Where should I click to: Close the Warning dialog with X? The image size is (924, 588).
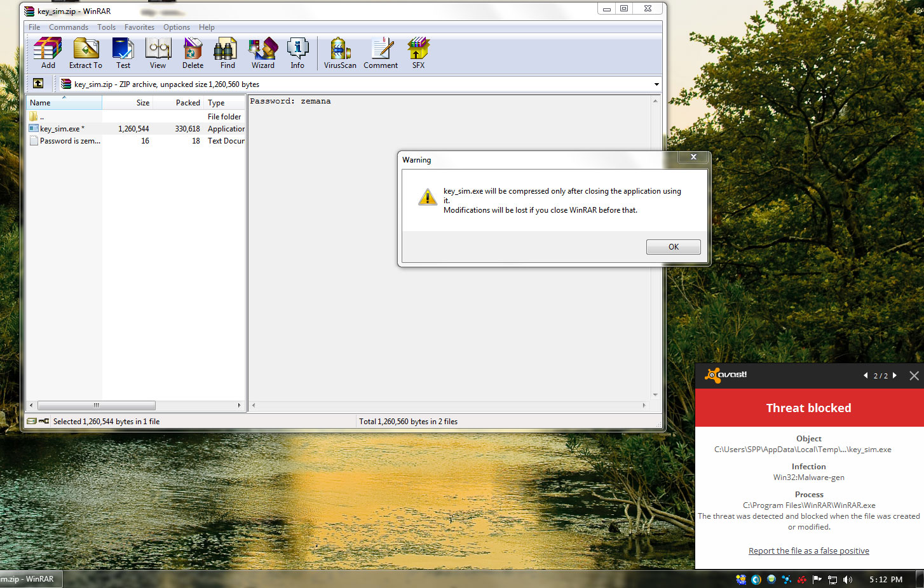[x=693, y=157]
